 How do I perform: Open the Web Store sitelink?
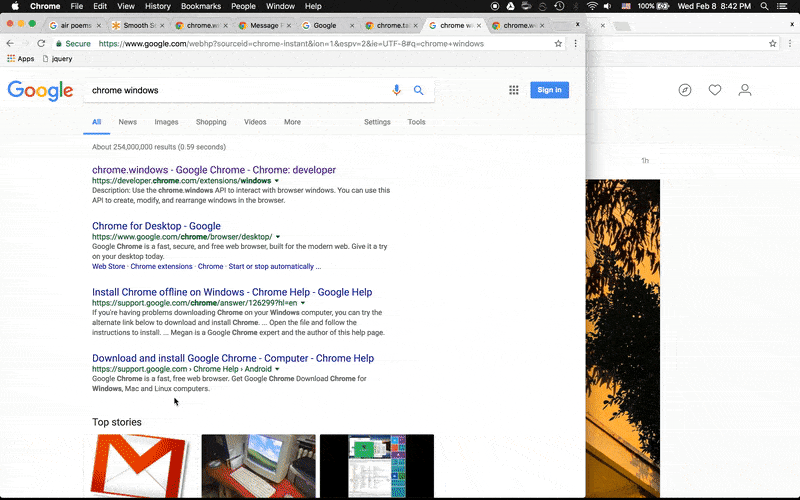(108, 266)
